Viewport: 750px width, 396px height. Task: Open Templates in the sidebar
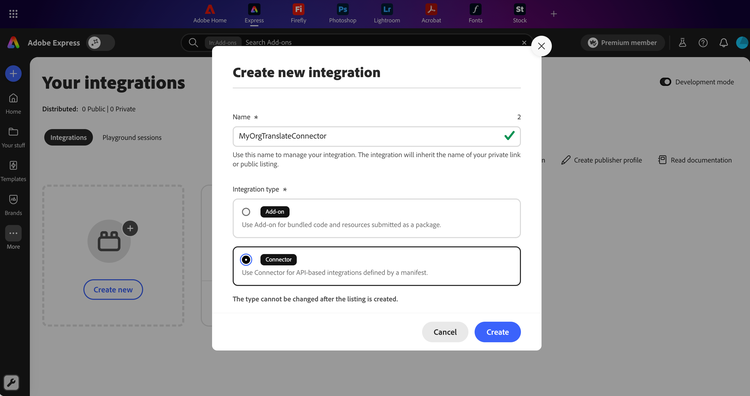pyautogui.click(x=13, y=171)
